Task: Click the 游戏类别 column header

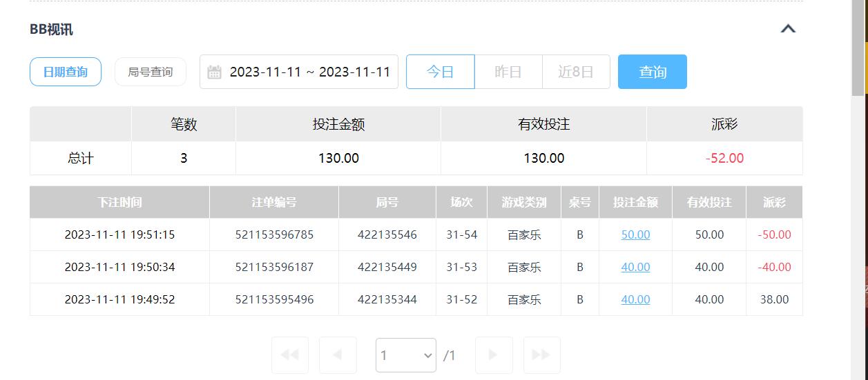Action: click(x=524, y=202)
